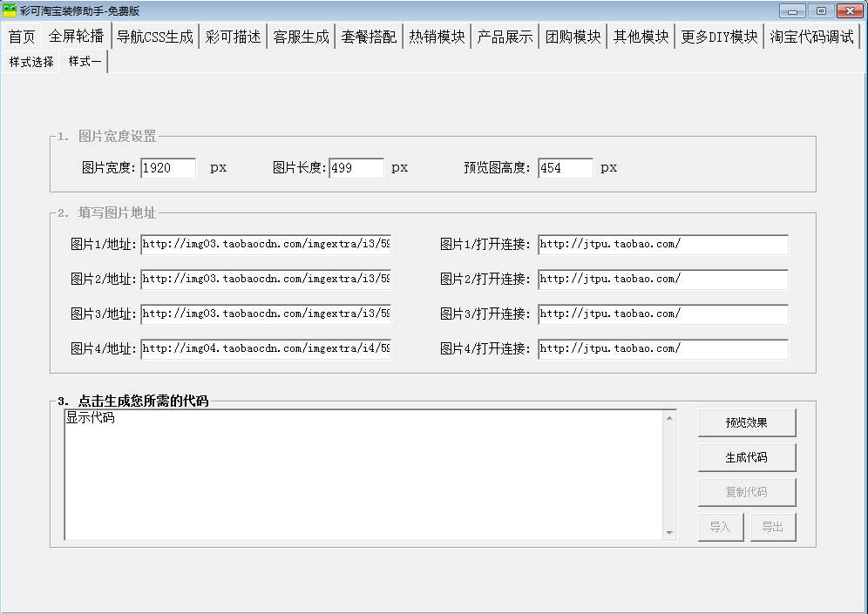Image resolution: width=868 pixels, height=614 pixels.
Task: Select the 图片3/地址 URL field
Action: pyautogui.click(x=266, y=314)
